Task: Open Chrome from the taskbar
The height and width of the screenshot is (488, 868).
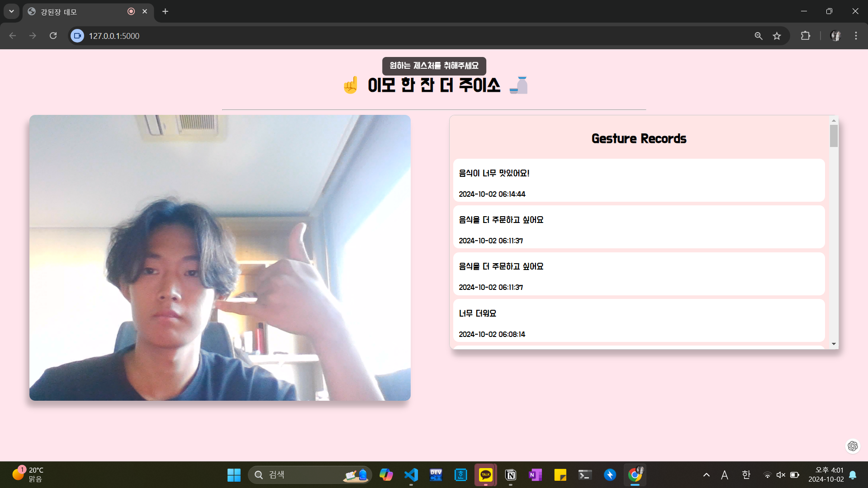Action: (x=635, y=475)
